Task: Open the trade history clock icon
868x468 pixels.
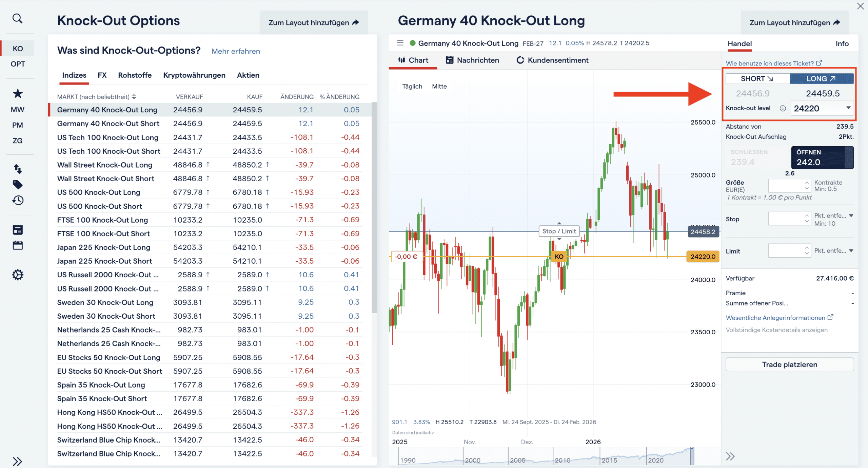Action: click(17, 200)
